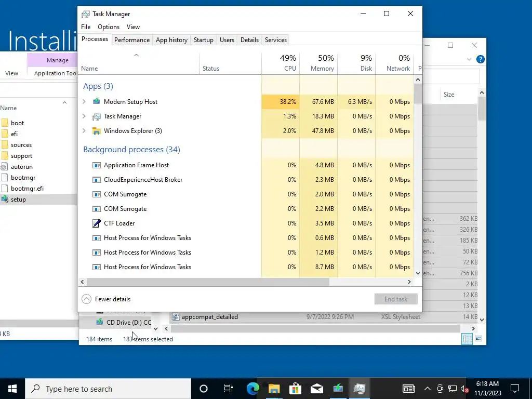Open the Mail app from taskbar
Image resolution: width=532 pixels, height=399 pixels.
coord(316,389)
